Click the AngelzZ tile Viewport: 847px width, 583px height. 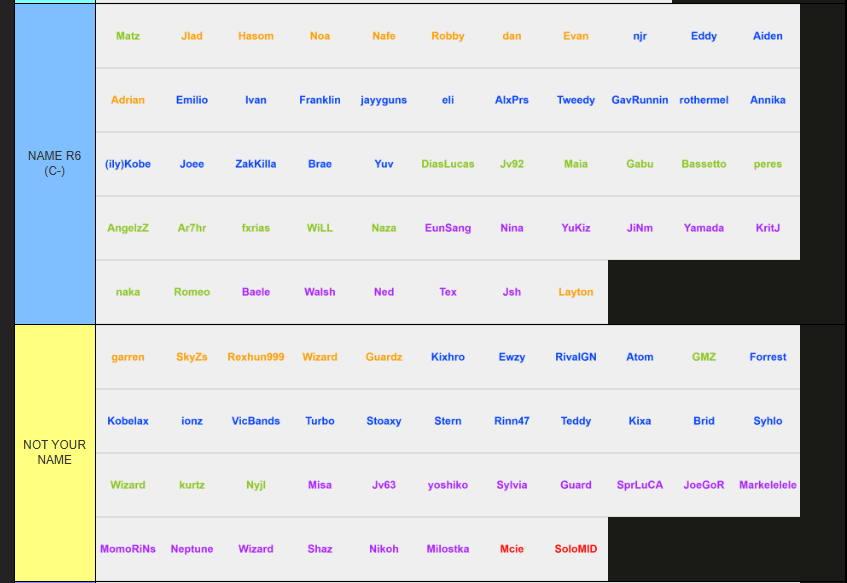point(128,228)
